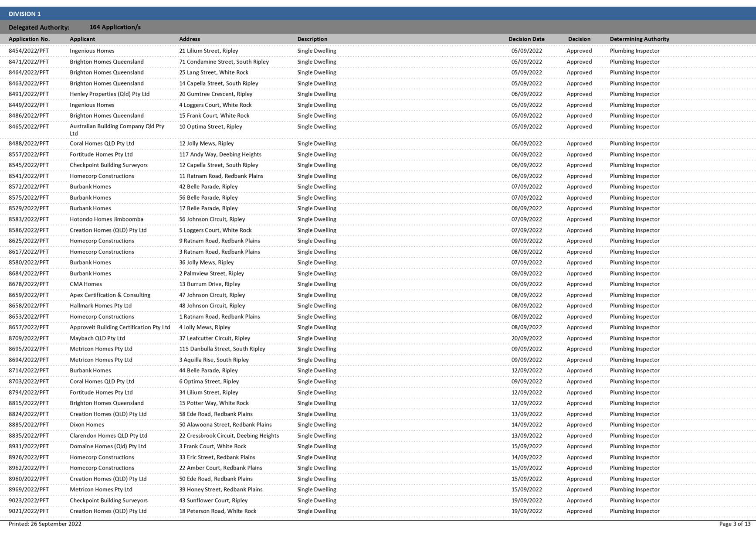This screenshot has height=535, width=756.
Task: Click address 3 Ratnam Road, Redbank Plains
Action: [219, 252]
